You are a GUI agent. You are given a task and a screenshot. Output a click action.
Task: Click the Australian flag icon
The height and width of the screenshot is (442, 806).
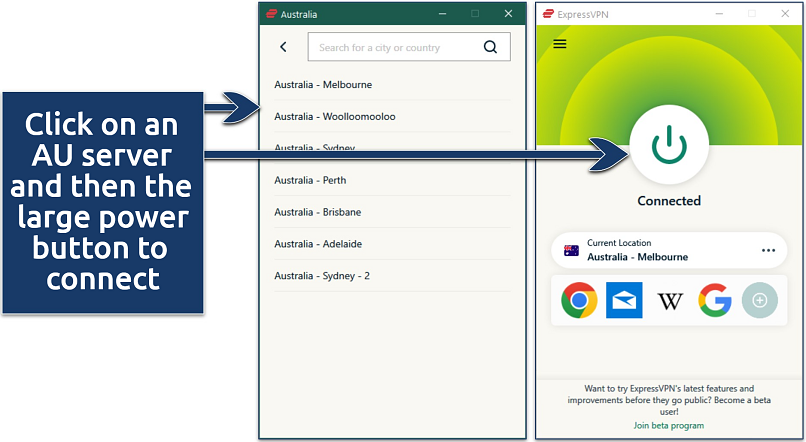[x=571, y=250]
